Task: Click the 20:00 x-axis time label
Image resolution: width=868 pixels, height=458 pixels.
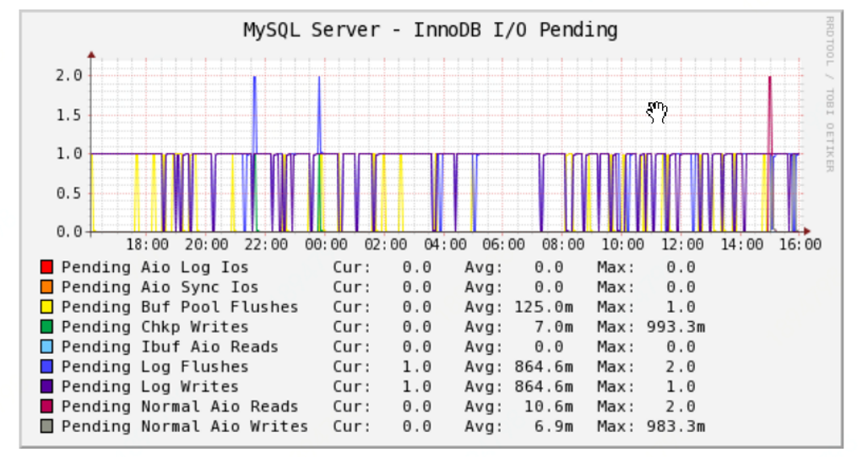Action: tap(207, 244)
